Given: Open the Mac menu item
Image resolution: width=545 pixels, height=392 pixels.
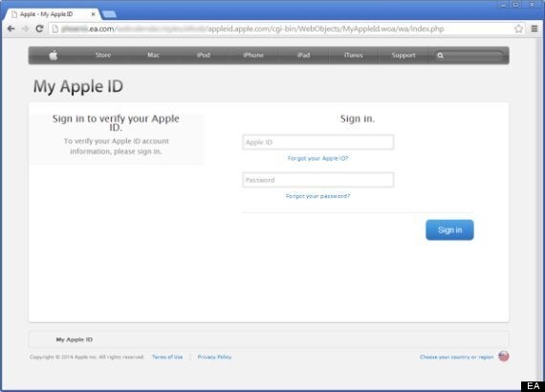Looking at the screenshot, I should (x=153, y=55).
